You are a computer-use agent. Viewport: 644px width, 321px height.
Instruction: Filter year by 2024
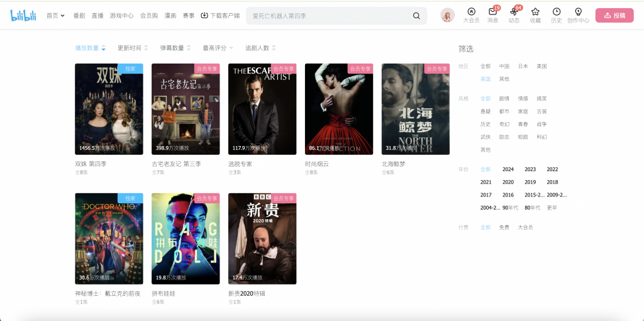(x=508, y=169)
